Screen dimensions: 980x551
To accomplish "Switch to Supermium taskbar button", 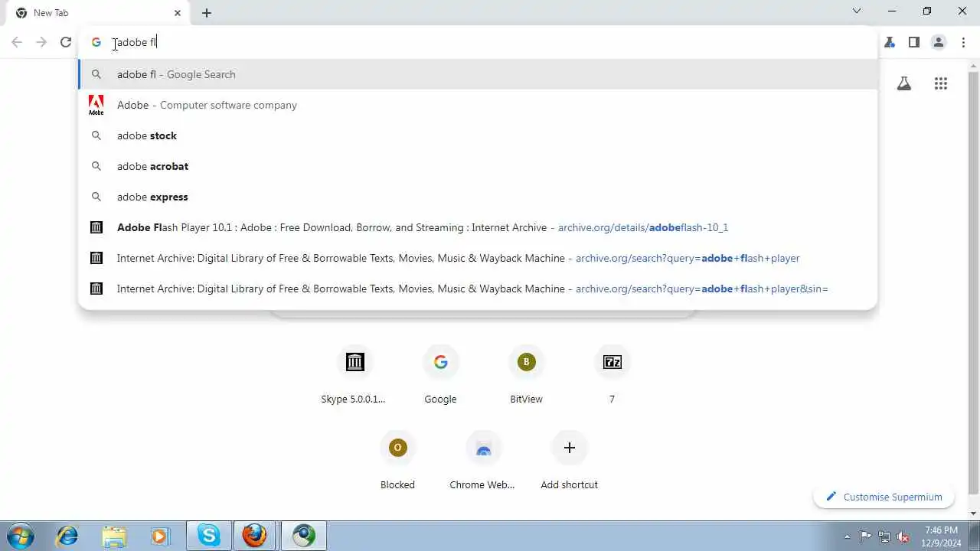I will point(304,536).
